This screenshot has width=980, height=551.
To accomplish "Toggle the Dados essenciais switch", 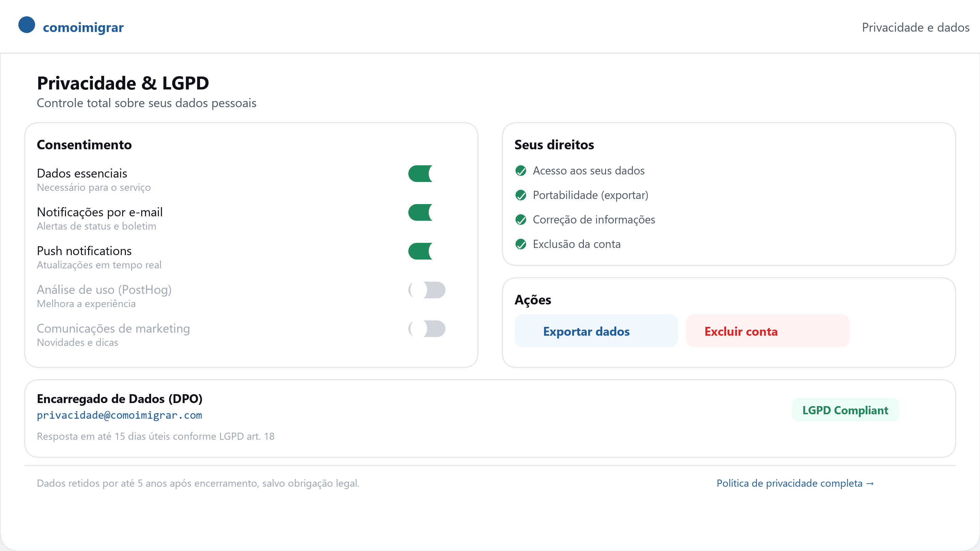I will [426, 174].
